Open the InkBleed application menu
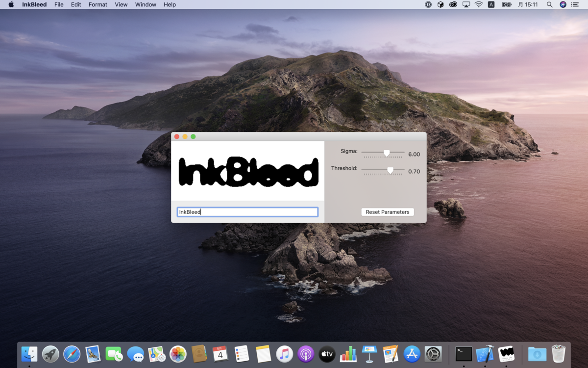This screenshot has height=368, width=588. (x=34, y=4)
